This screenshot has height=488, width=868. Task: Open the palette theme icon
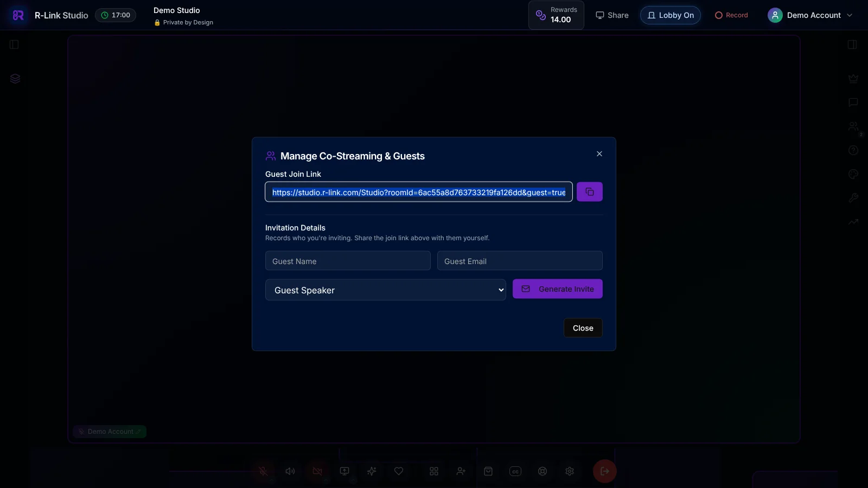pyautogui.click(x=853, y=174)
